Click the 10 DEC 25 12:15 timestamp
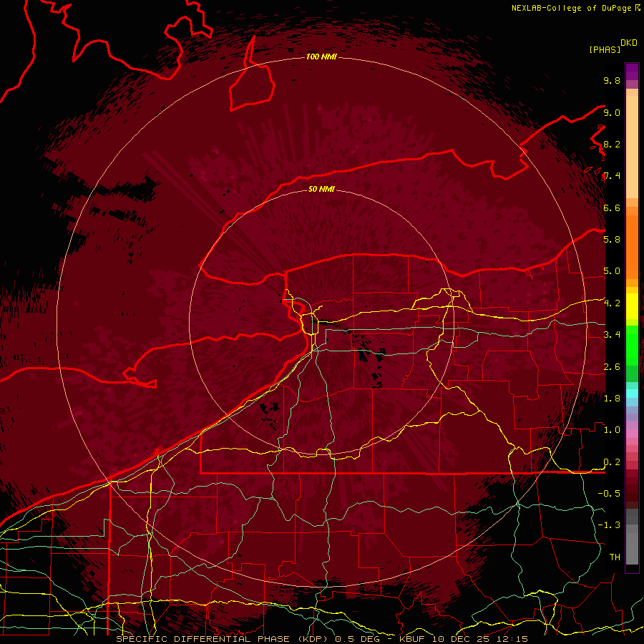 479,639
